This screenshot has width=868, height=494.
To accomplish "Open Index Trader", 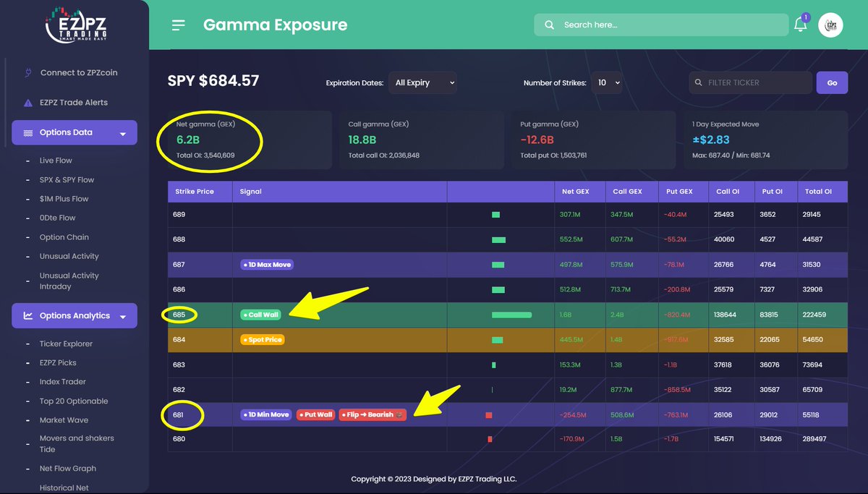I will (63, 382).
